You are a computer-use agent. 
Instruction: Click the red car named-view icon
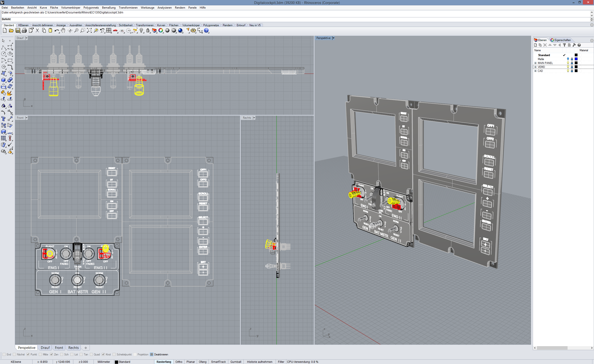coord(116,31)
